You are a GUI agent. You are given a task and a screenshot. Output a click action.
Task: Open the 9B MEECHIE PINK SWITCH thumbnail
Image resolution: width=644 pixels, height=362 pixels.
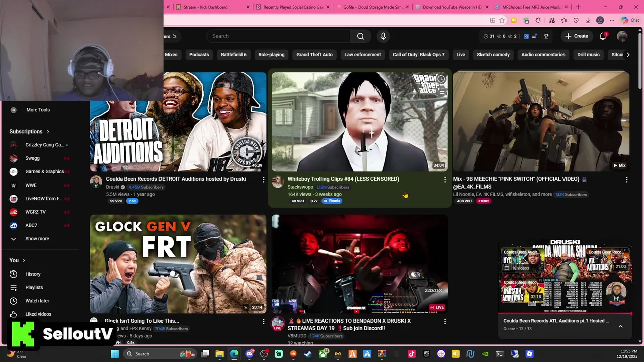tap(541, 122)
